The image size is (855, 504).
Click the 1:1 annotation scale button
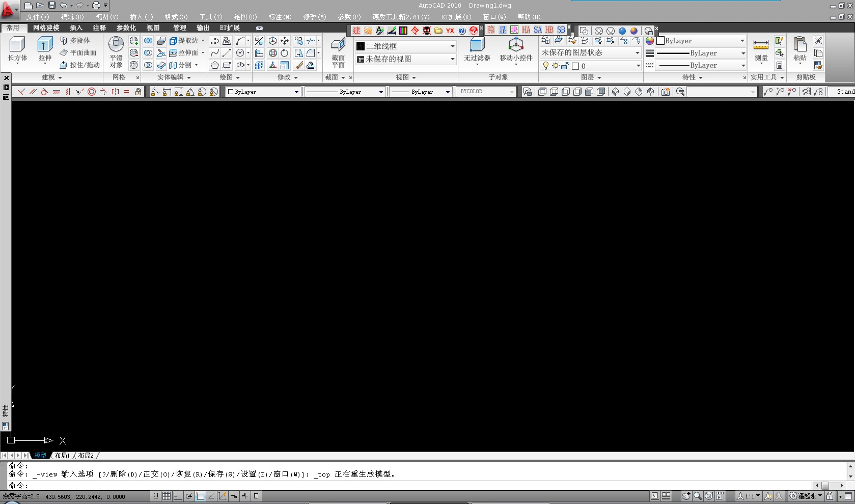(748, 496)
